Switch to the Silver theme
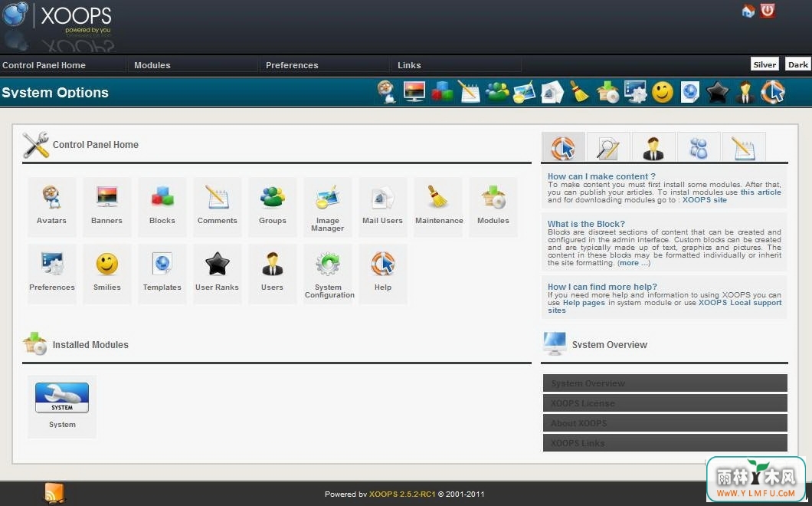The height and width of the screenshot is (506, 812). click(x=765, y=64)
